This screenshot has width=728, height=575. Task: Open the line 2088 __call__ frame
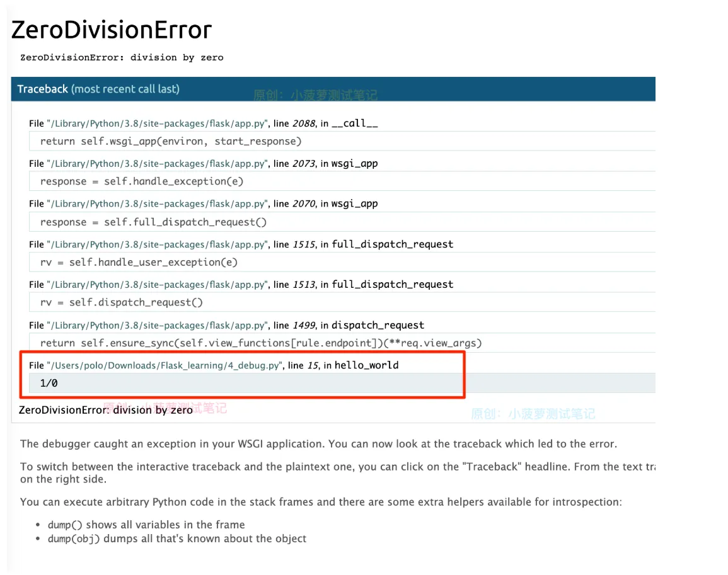coord(204,123)
